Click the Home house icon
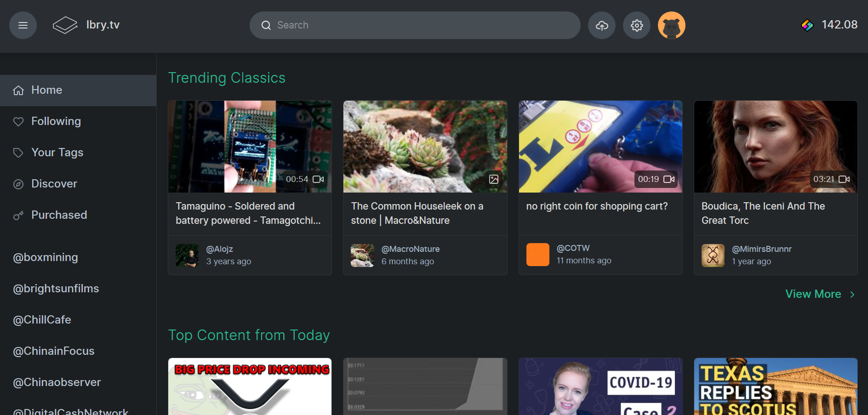Viewport: 868px width, 415px height. (18, 91)
